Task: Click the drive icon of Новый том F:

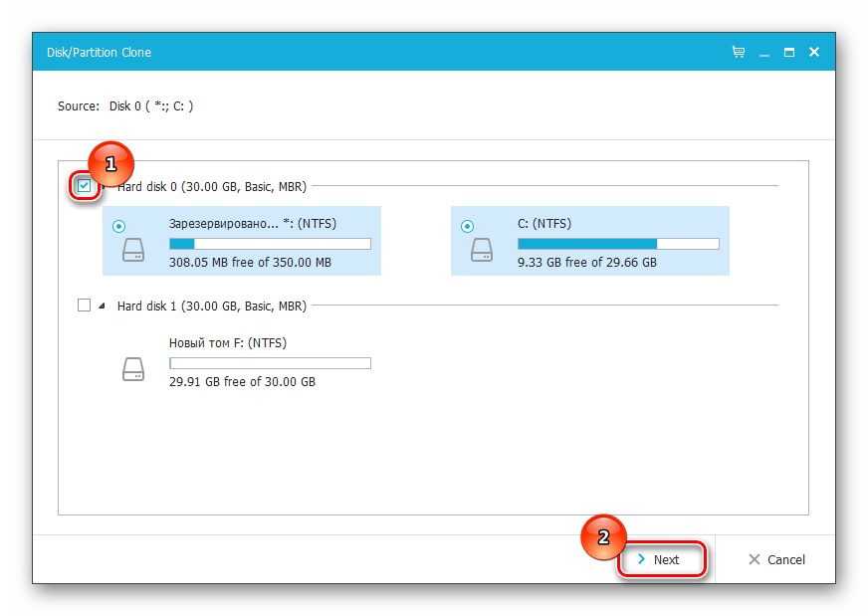Action: pos(133,369)
